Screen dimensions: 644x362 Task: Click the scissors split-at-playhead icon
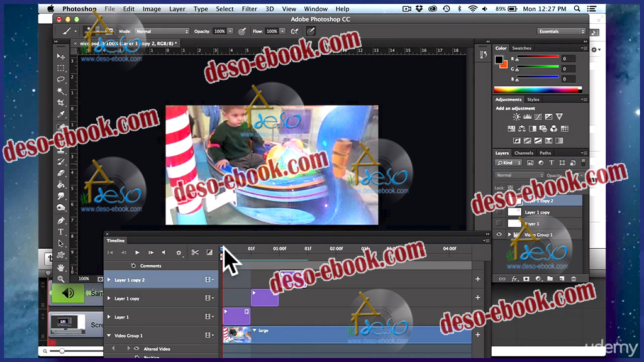pos(195,253)
